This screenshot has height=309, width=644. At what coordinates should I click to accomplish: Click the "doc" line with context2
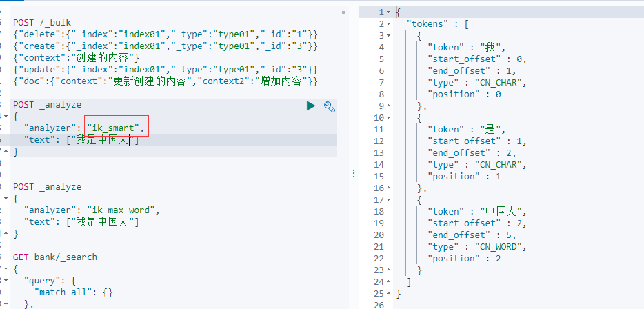pos(165,81)
